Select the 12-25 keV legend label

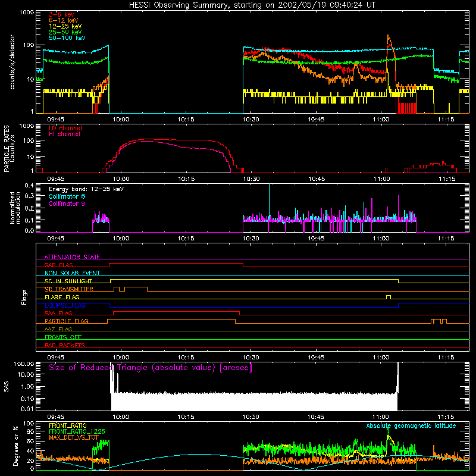[x=65, y=26]
